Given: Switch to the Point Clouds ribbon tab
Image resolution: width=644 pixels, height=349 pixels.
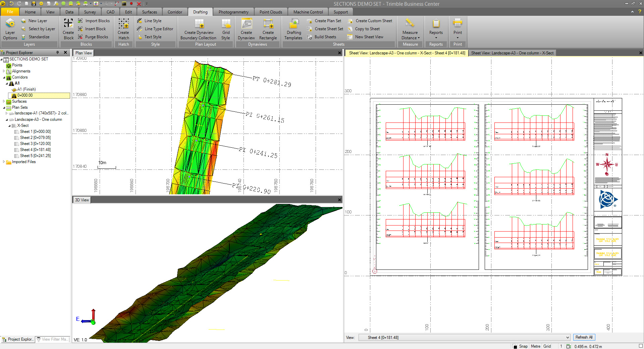Looking at the screenshot, I should tap(271, 12).
